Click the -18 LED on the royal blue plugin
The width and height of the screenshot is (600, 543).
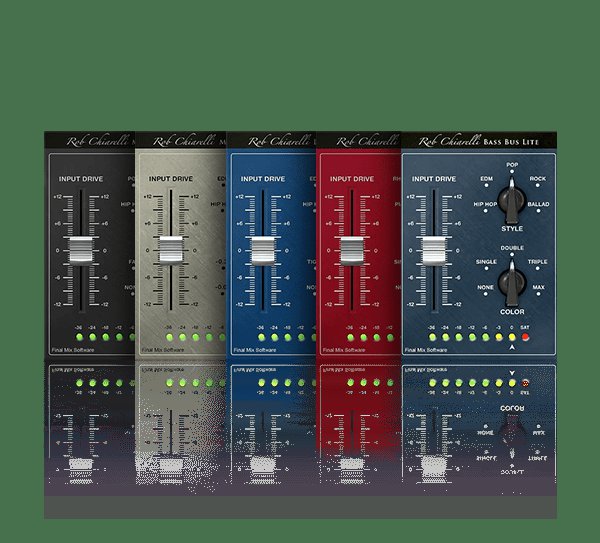(288, 337)
